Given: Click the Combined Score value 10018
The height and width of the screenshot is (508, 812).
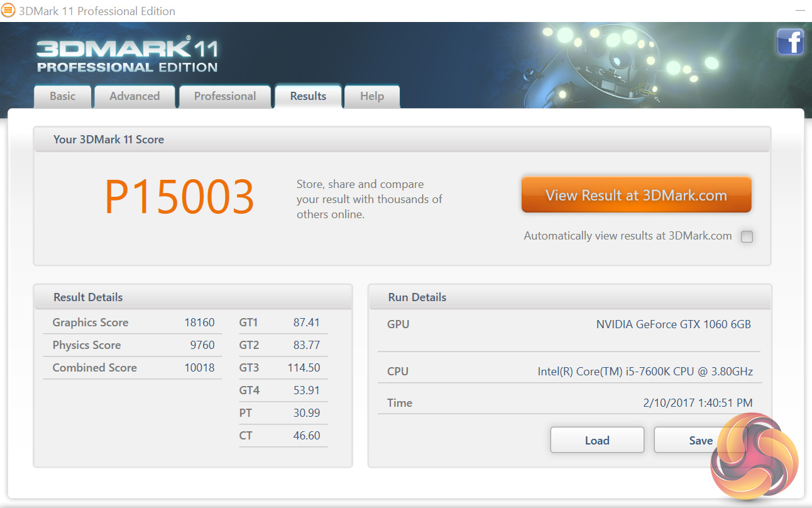Looking at the screenshot, I should click(x=199, y=368).
